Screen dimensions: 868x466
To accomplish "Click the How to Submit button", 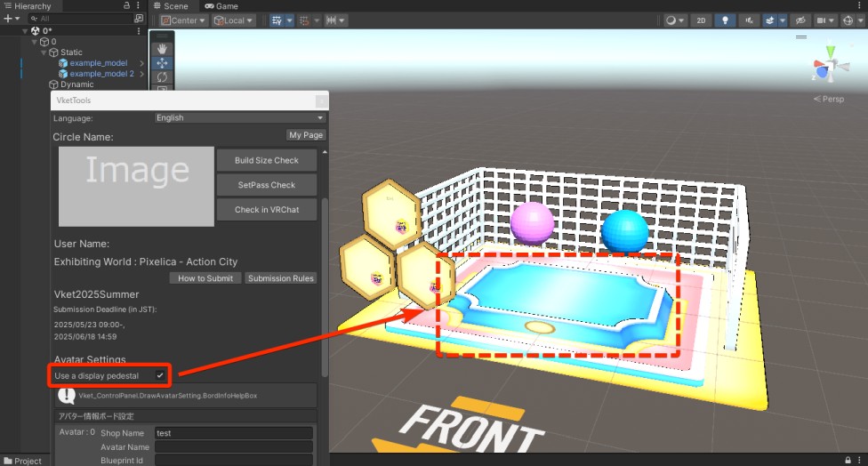I will coord(205,278).
